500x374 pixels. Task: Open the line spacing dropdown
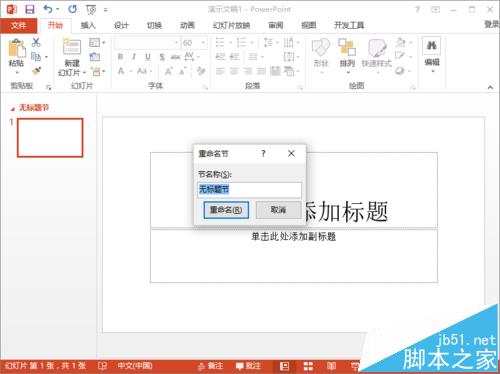271,43
